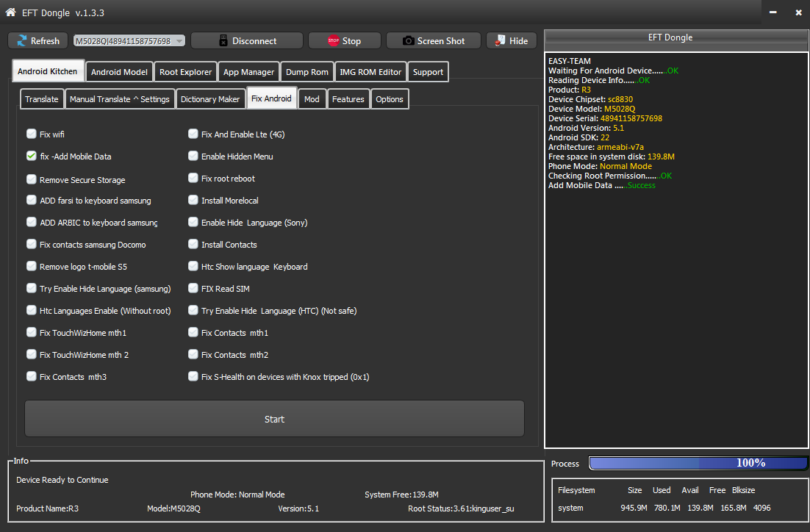
Task: Check Fix Contacts mth1 option
Action: pos(193,333)
